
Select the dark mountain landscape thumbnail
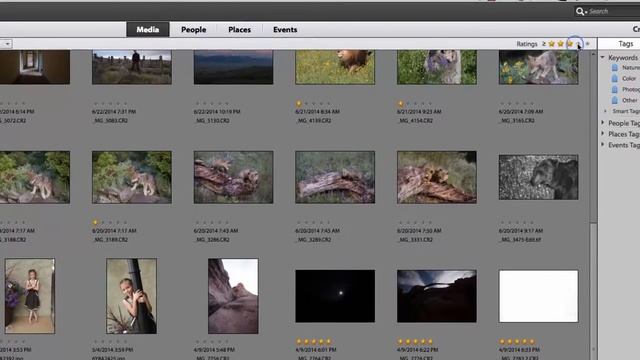pos(233,67)
